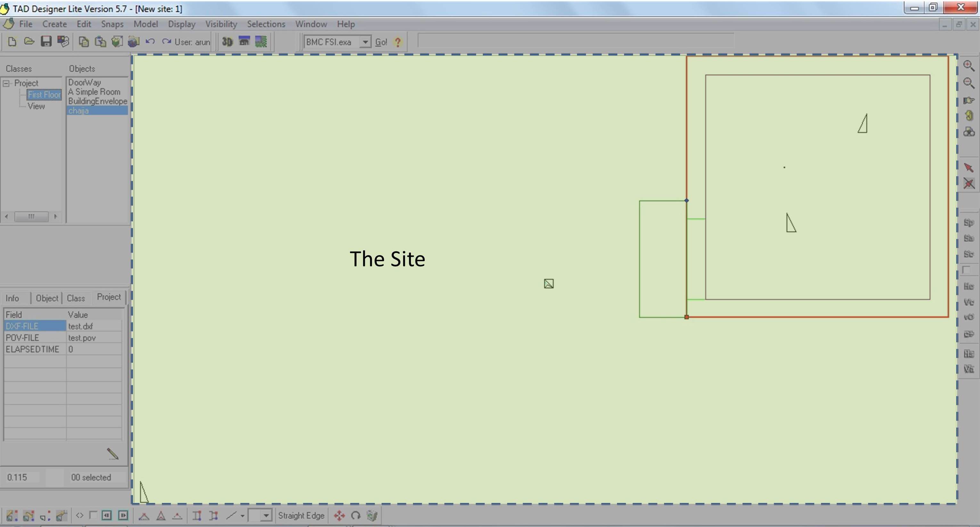Select First Floor in Classes tree
Image resolution: width=980 pixels, height=527 pixels.
tap(44, 95)
